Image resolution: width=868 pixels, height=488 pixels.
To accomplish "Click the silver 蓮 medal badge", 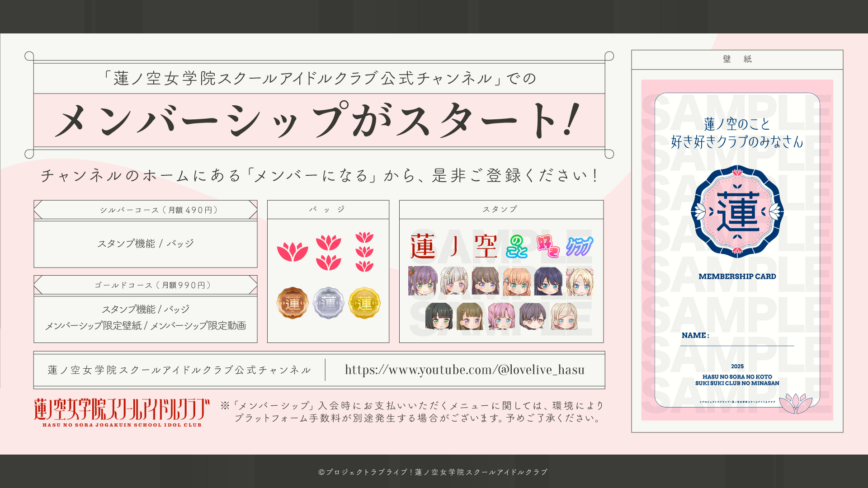I will tap(329, 303).
